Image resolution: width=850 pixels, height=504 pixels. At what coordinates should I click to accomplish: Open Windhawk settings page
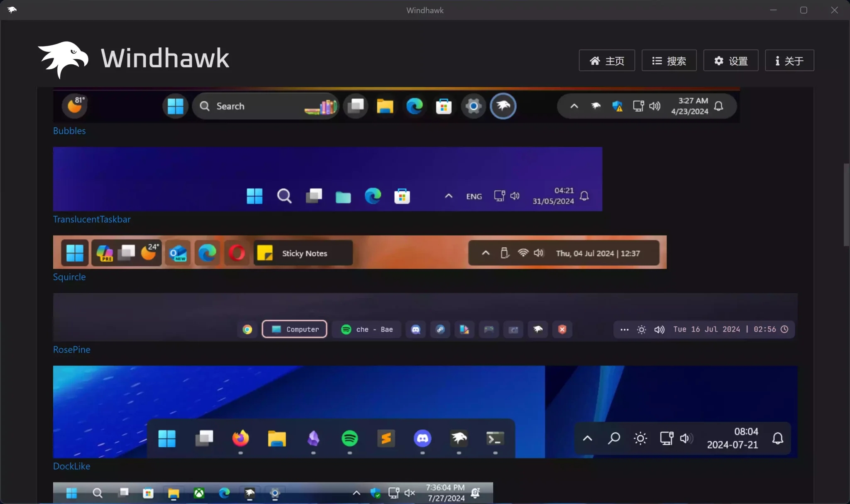(x=730, y=60)
